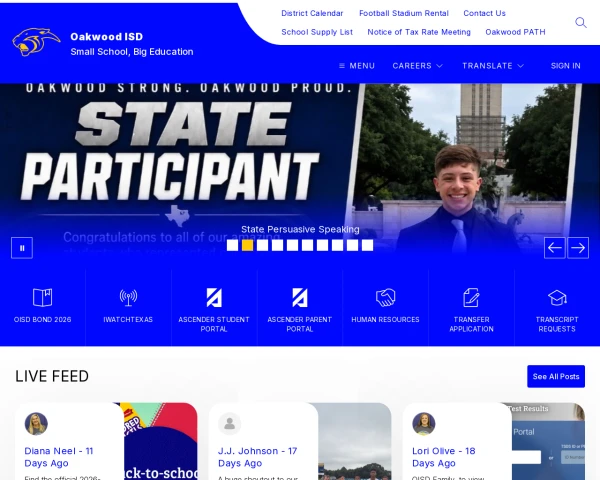
Task: Open the Test Results portal image
Action: coord(548,441)
